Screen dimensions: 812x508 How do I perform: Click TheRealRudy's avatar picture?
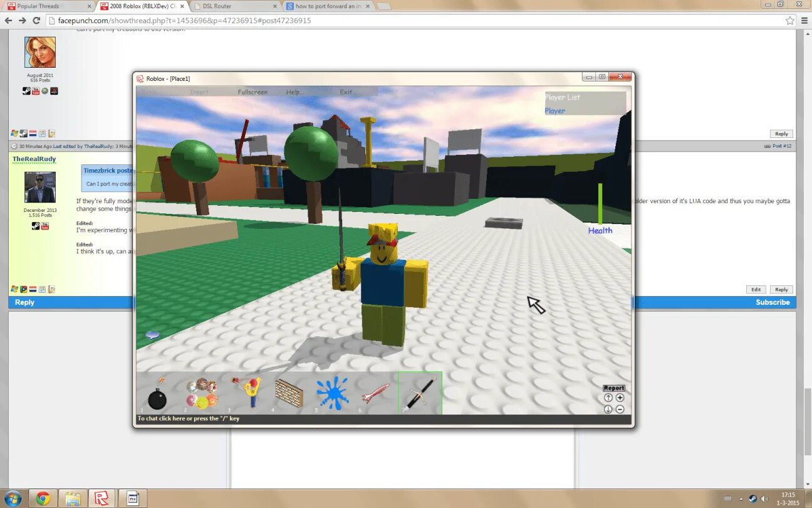40,187
